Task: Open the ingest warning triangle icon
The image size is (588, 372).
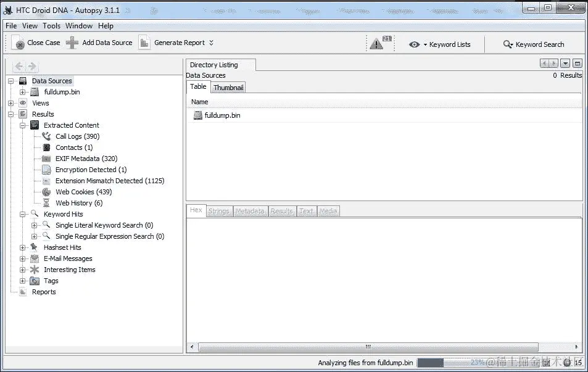Action: (376, 44)
